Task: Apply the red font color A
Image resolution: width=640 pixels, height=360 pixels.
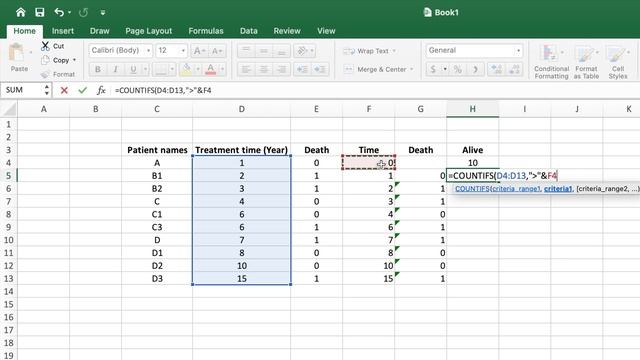Action: [x=211, y=69]
